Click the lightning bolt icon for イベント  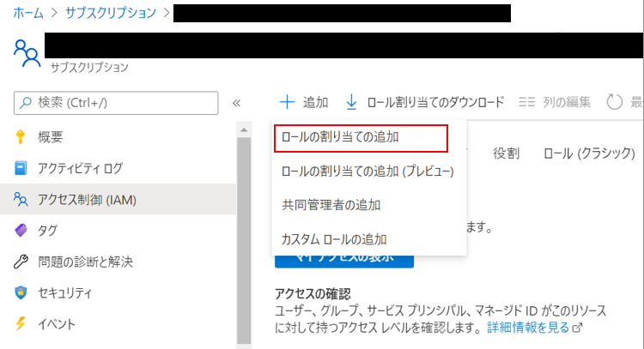point(21,323)
